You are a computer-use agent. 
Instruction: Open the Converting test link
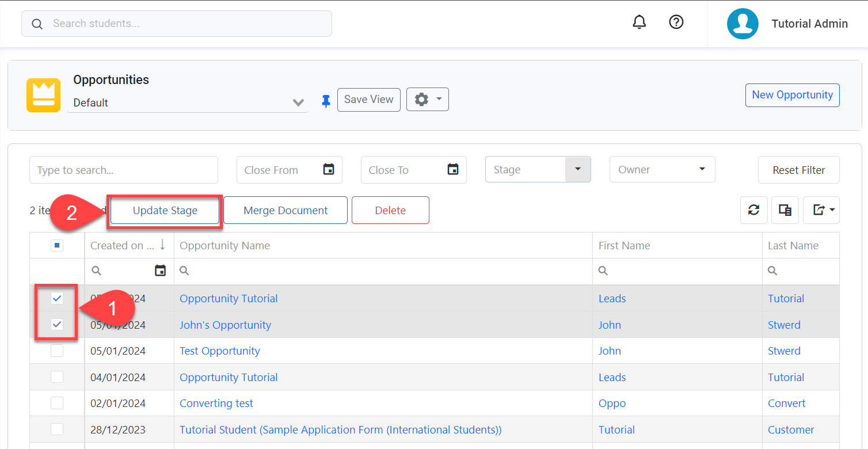pos(216,403)
